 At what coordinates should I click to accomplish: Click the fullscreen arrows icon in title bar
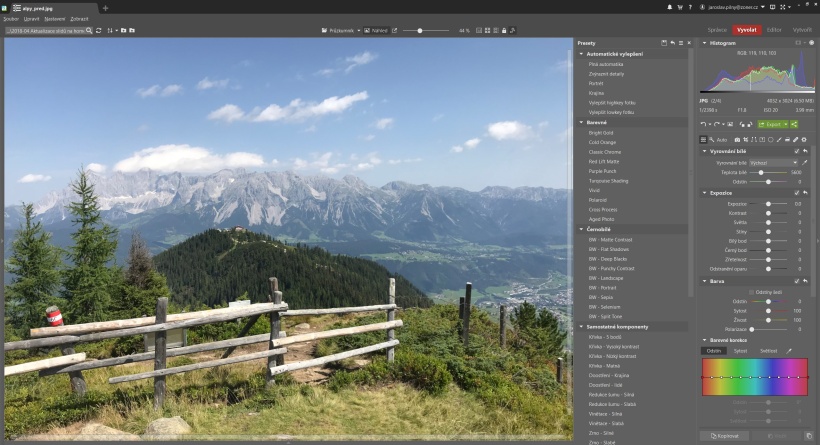point(783,7)
